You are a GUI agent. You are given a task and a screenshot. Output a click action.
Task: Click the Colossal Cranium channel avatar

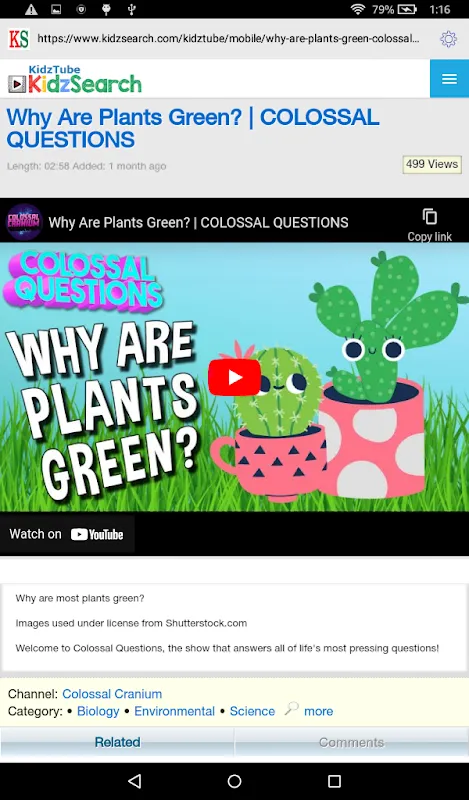coord(24,222)
